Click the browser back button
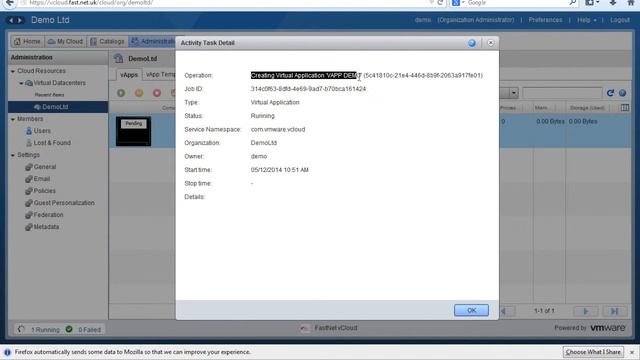 coord(9,2)
